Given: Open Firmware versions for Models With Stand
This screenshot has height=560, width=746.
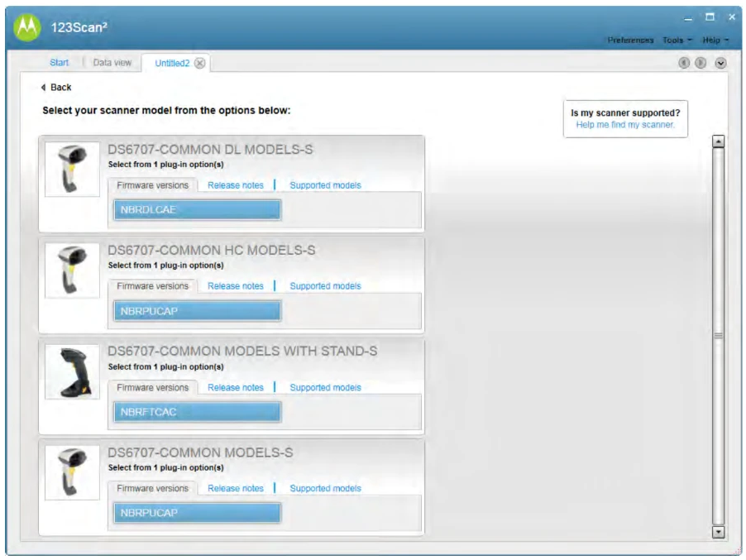Looking at the screenshot, I should pos(153,387).
